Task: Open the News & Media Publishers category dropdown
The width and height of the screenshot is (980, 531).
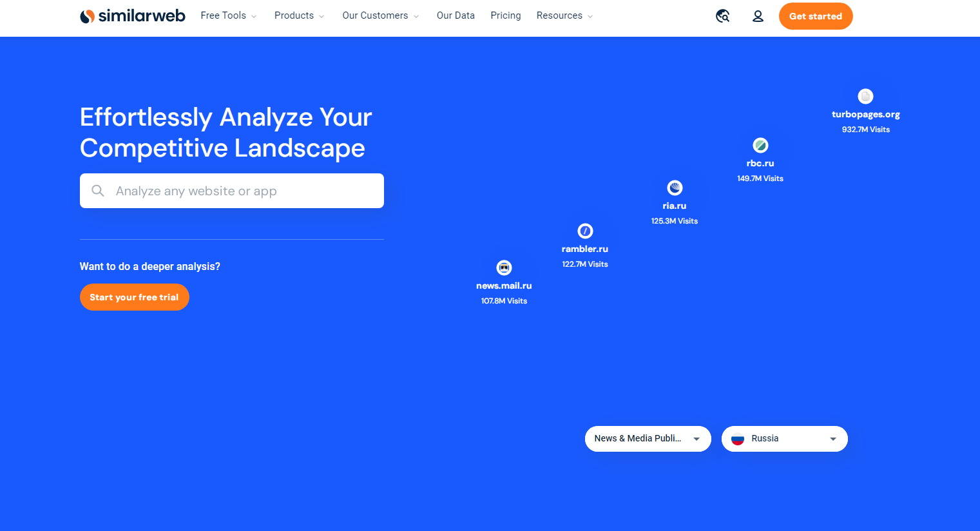Action: 648,439
